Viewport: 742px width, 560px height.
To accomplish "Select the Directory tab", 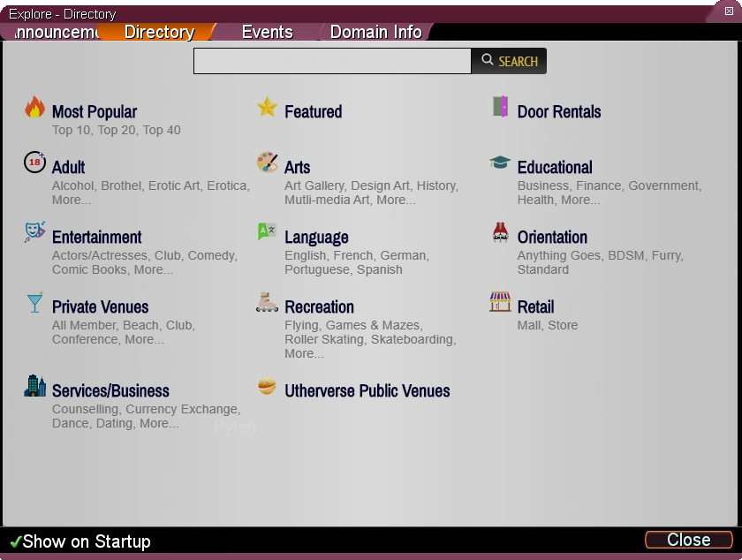I will [x=159, y=32].
